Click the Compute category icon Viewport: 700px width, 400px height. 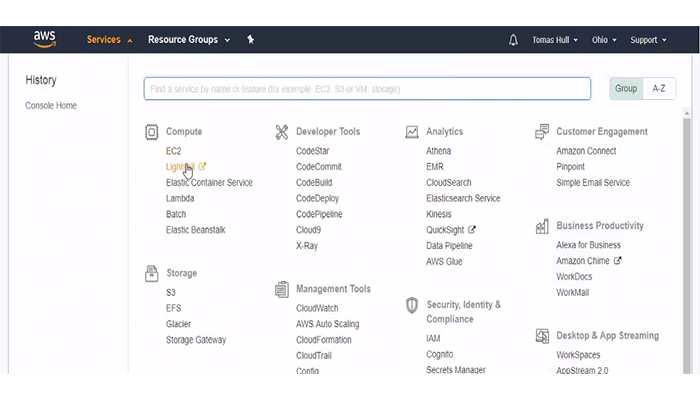(151, 132)
